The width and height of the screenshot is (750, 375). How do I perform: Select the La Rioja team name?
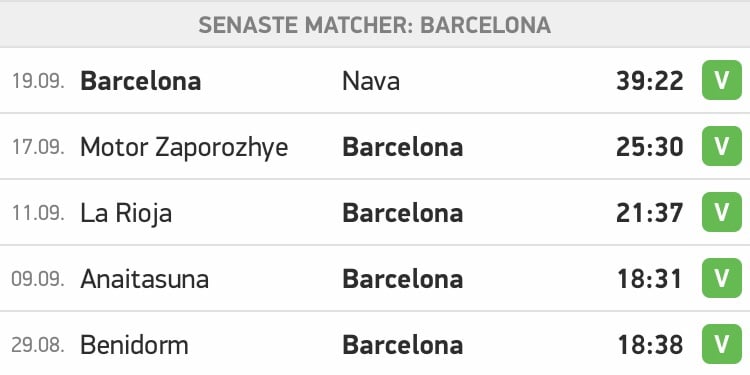tap(126, 214)
